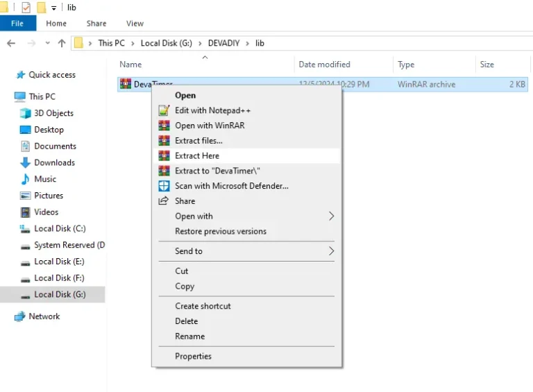Open the blue File tab
Image resolution: width=533 pixels, height=392 pixels.
coord(17,24)
